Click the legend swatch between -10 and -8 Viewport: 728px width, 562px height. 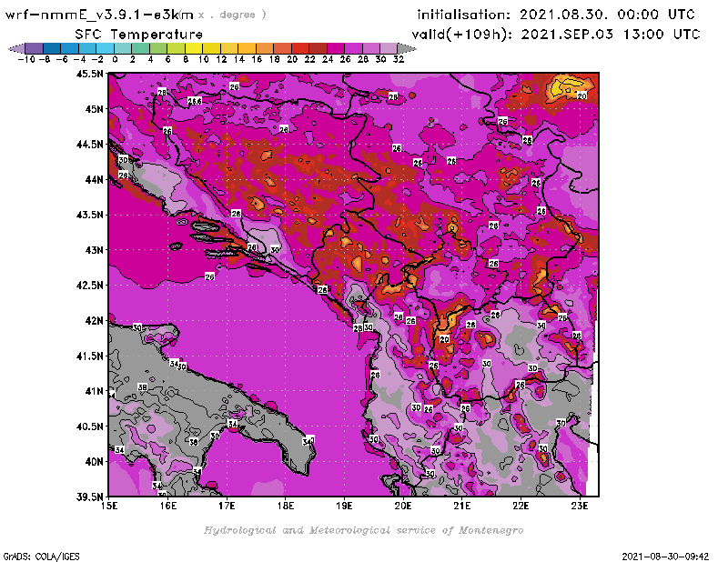[x=35, y=48]
